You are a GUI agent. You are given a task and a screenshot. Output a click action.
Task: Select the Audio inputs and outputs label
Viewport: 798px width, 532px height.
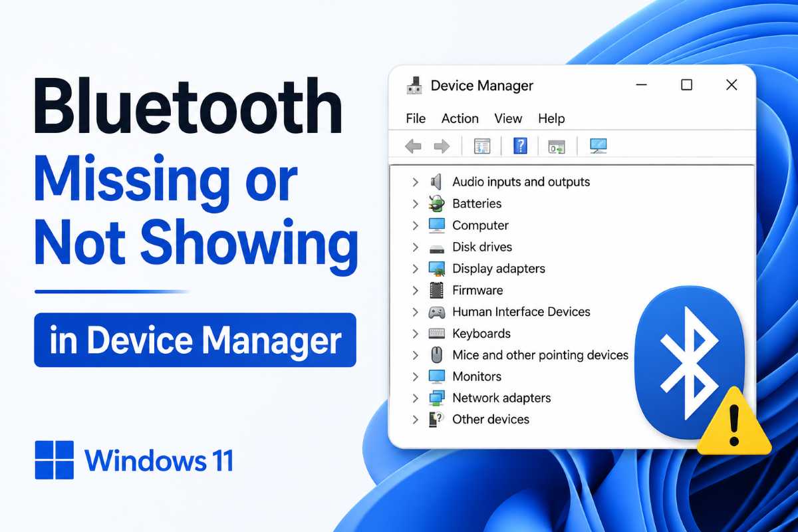point(521,182)
